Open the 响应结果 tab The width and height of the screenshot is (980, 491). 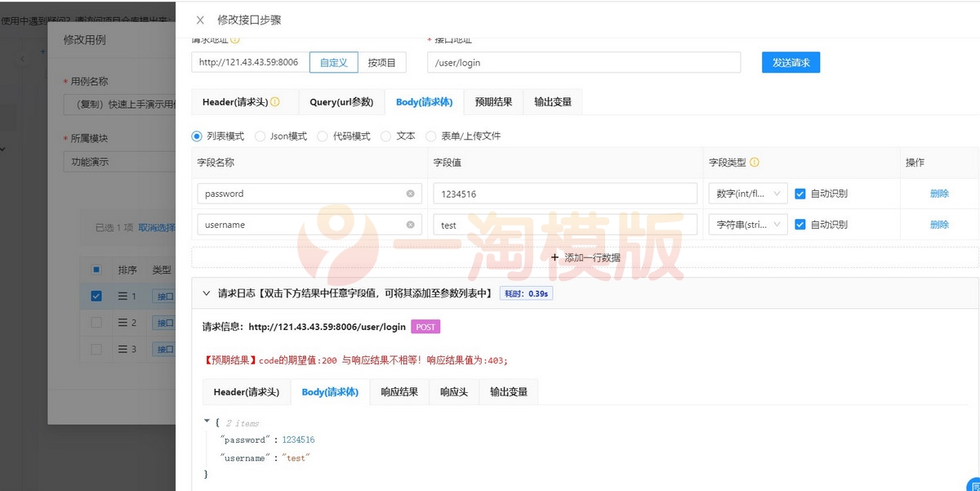click(x=399, y=392)
